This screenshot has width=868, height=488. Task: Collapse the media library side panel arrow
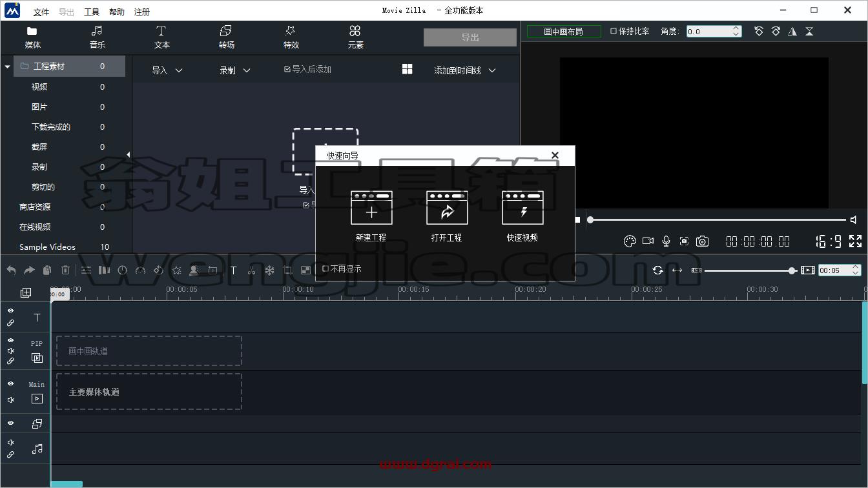(x=128, y=155)
